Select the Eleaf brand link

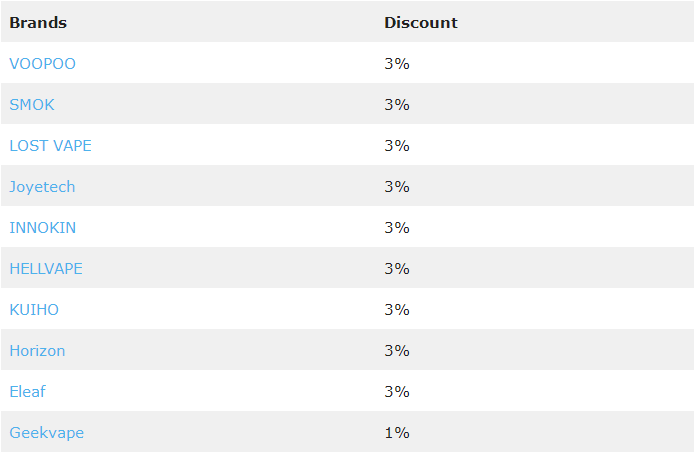point(27,391)
